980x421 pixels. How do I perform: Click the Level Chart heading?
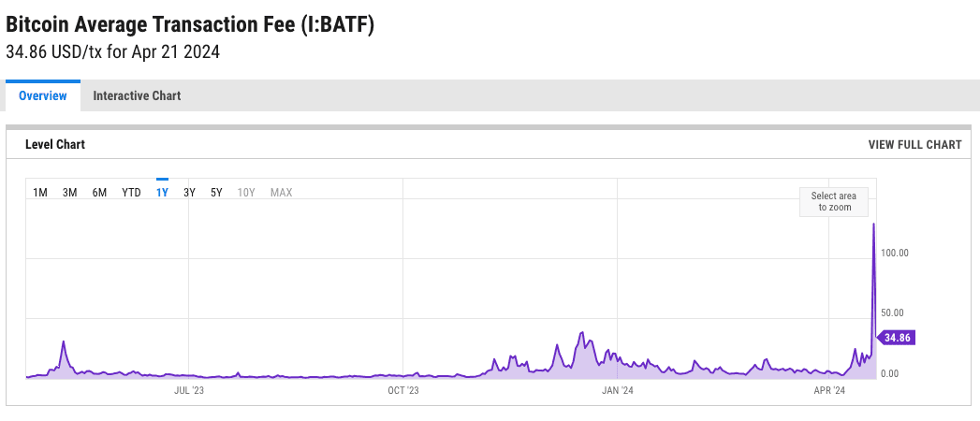(x=55, y=145)
